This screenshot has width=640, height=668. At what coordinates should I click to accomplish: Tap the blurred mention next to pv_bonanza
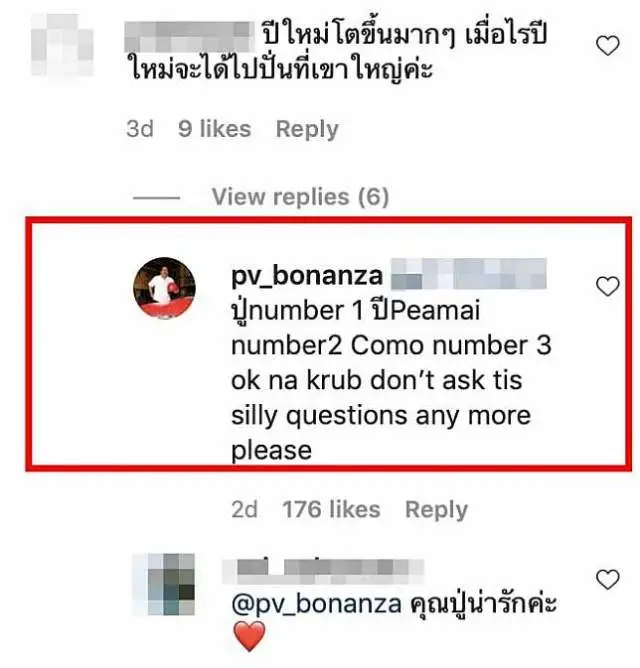(x=468, y=274)
